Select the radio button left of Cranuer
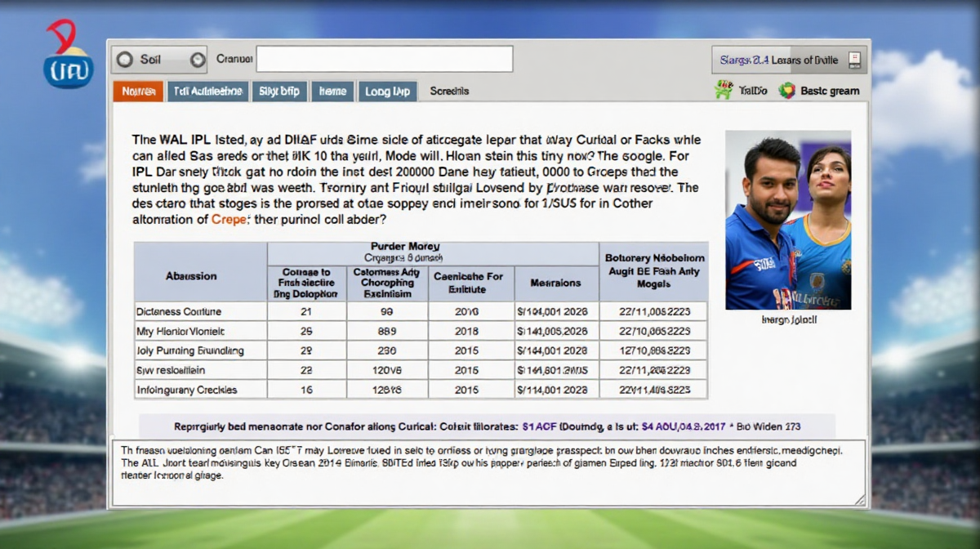 198,60
